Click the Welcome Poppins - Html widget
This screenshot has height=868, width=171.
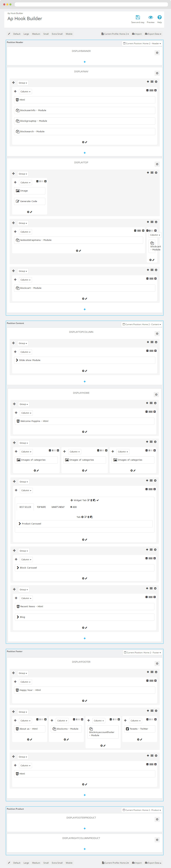84,421
